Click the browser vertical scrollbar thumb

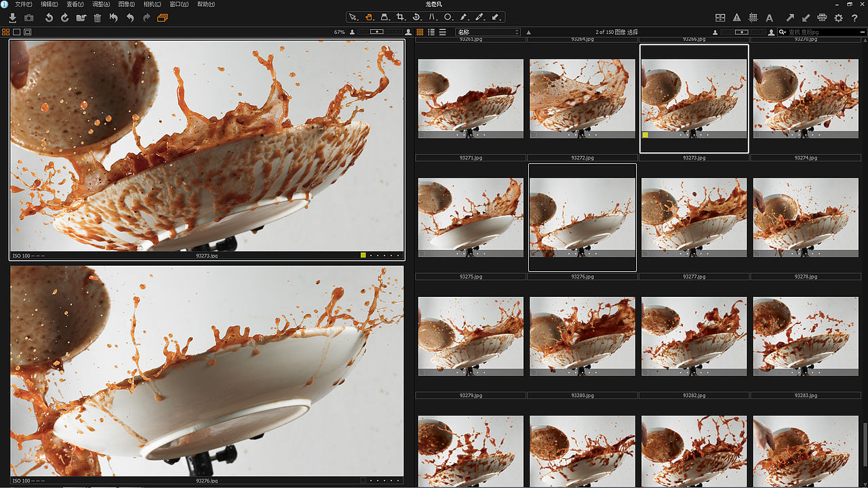pyautogui.click(x=865, y=446)
